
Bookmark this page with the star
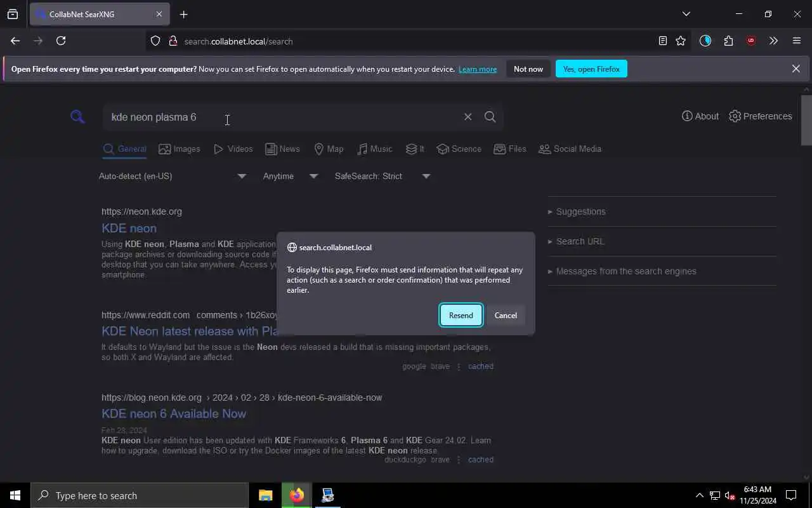pos(681,41)
